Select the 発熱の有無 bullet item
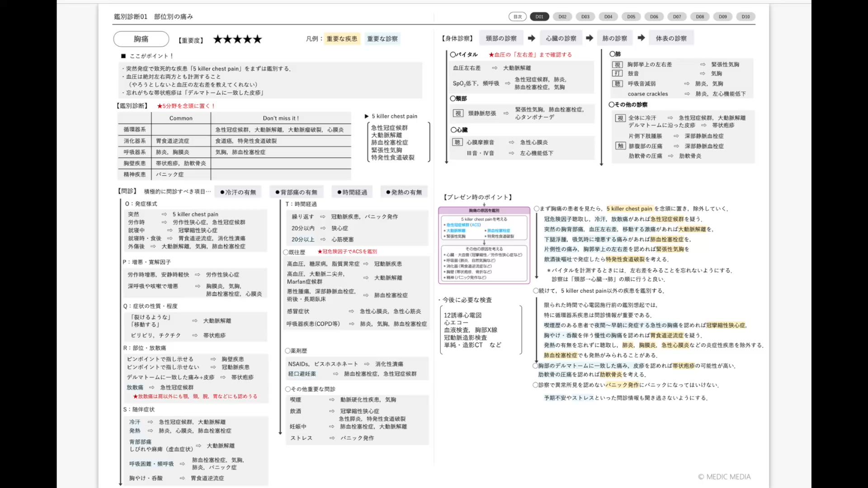Image resolution: width=868 pixels, height=488 pixels. pos(404,192)
